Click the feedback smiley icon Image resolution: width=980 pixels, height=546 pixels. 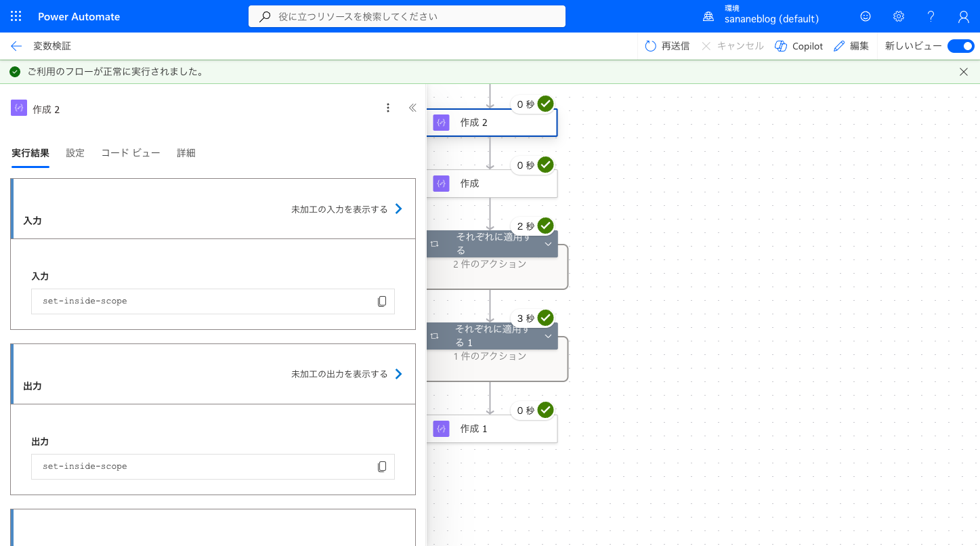866,16
